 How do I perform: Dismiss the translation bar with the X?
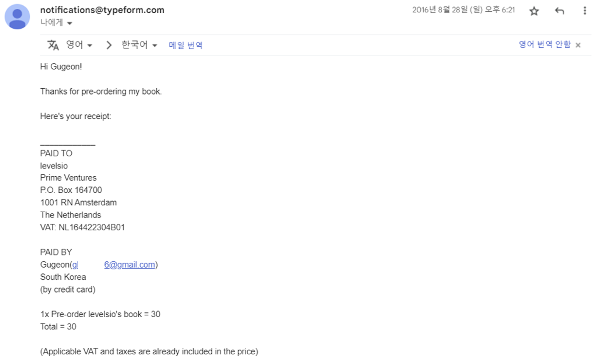[578, 45]
